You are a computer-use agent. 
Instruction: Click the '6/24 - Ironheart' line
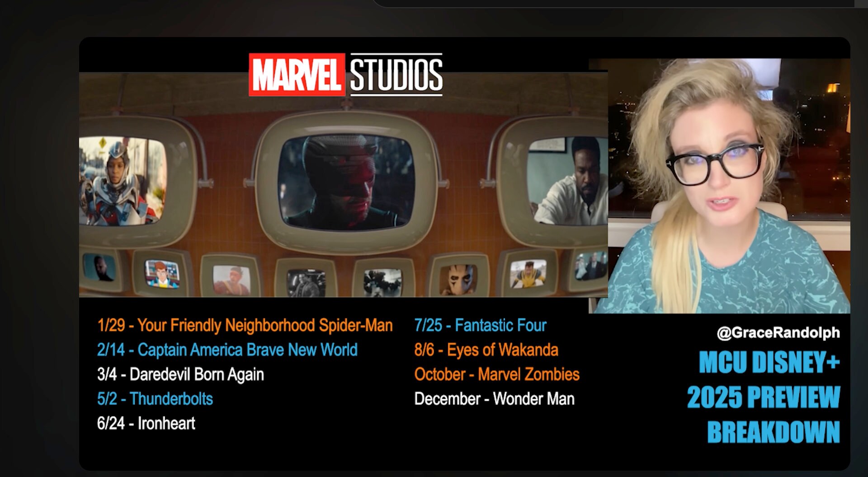pyautogui.click(x=146, y=423)
